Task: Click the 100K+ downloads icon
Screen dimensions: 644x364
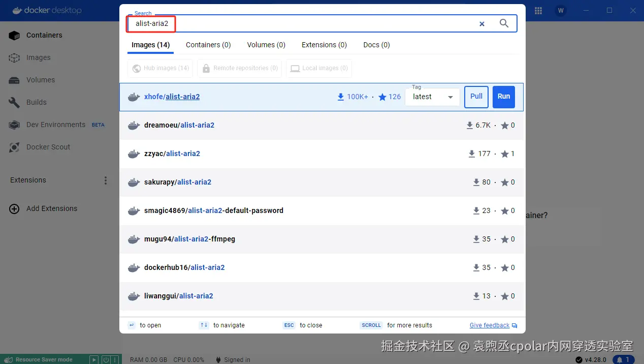Action: point(341,97)
